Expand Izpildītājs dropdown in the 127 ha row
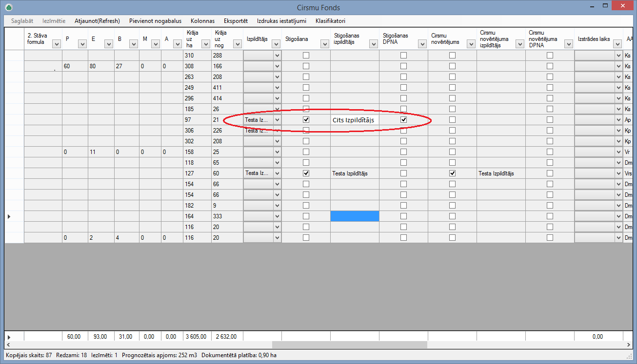 pos(277,173)
